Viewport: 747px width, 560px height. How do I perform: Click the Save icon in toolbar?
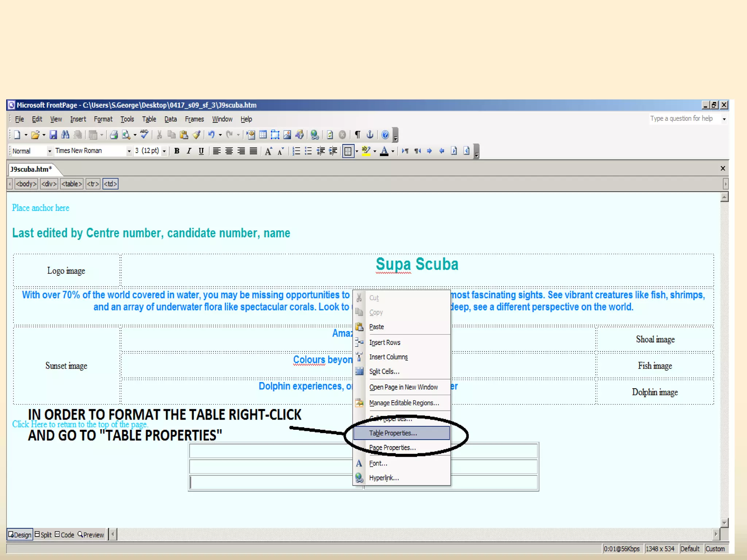point(53,135)
